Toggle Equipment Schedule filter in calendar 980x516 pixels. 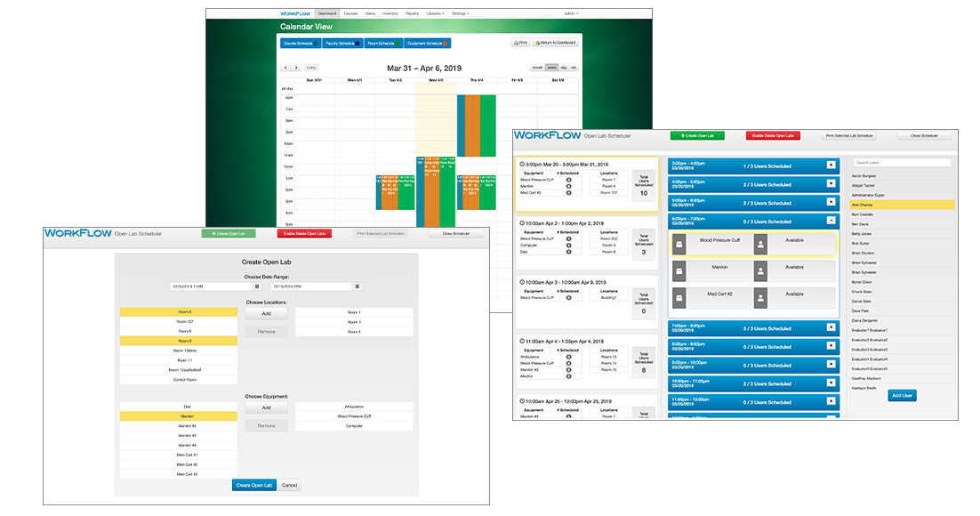click(x=427, y=44)
